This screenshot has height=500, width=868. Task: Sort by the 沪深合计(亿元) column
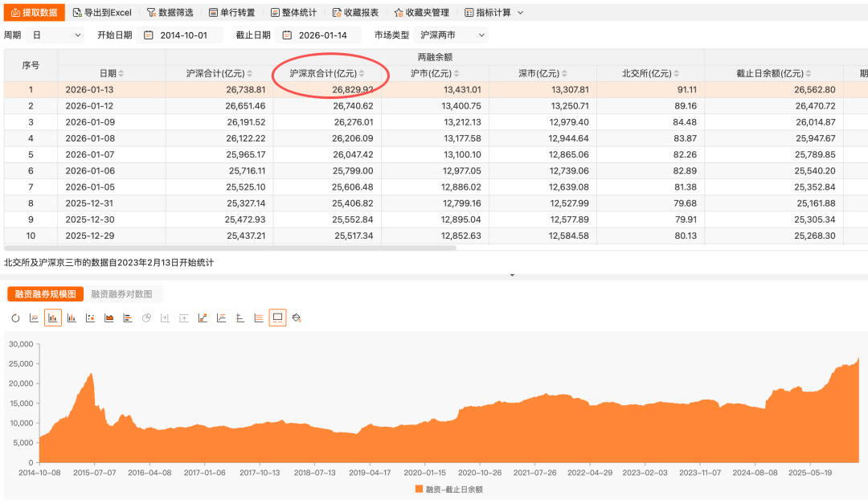click(x=250, y=73)
